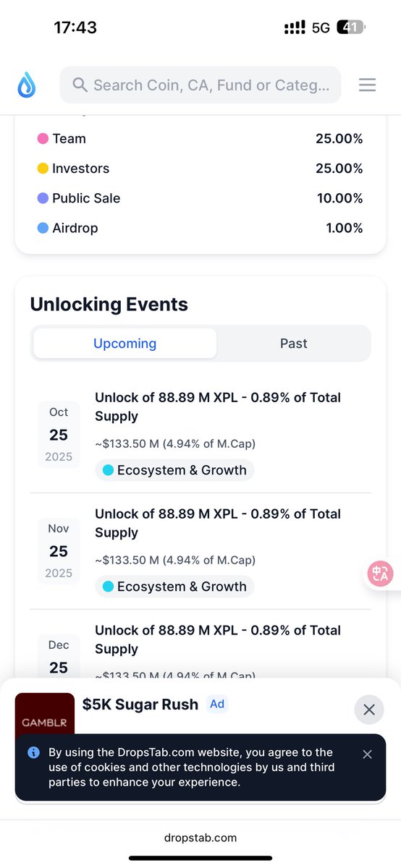Open the Oct 25 2025 unlock event
Screen dimensions: 401x868
coord(200,435)
